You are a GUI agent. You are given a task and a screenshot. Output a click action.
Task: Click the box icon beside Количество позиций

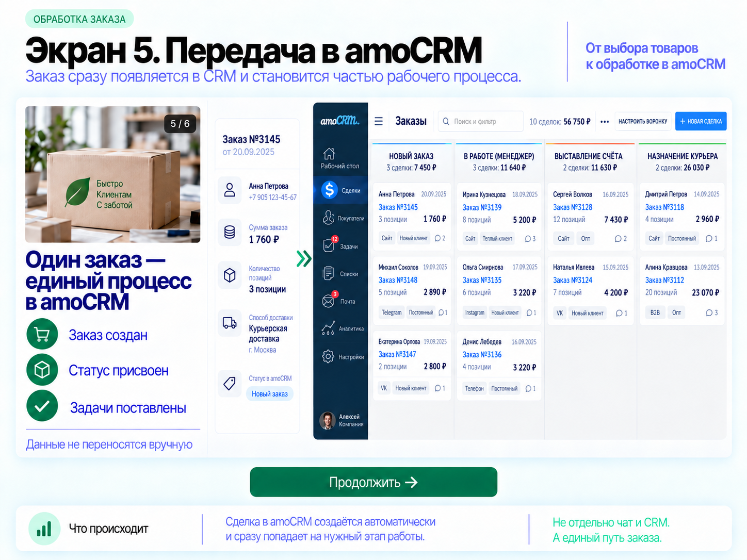point(230,275)
